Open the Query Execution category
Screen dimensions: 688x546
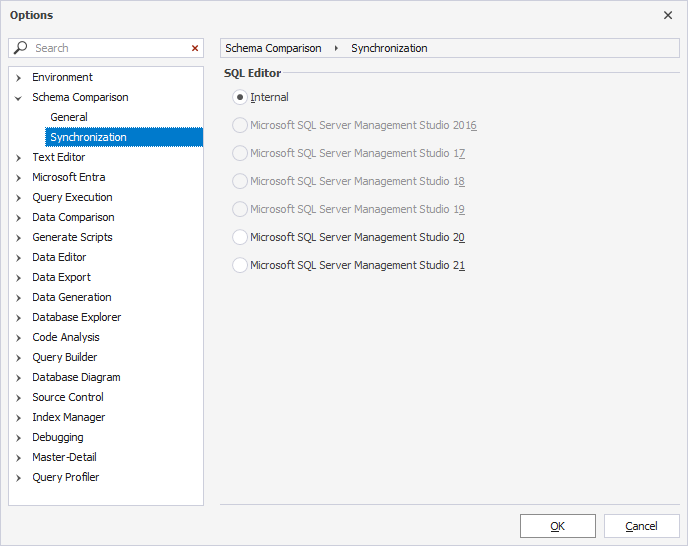[x=72, y=197]
